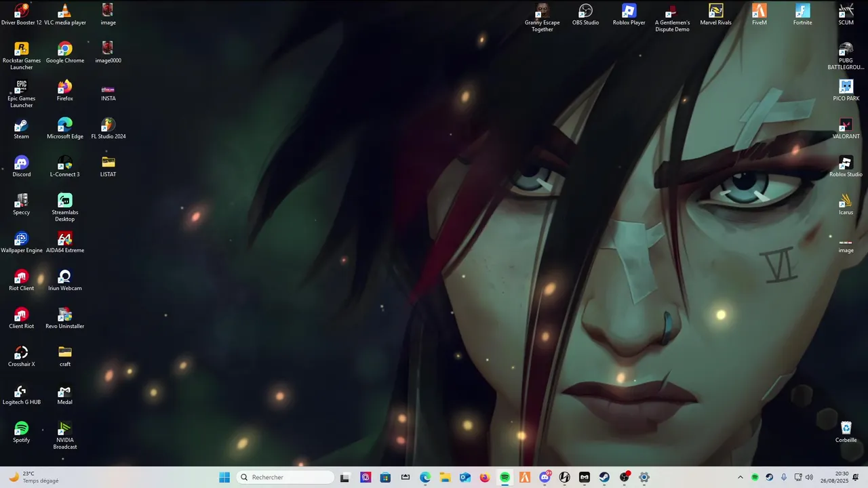The image size is (868, 488).
Task: Open Crosshair X desktop shortcut
Action: pyautogui.click(x=22, y=356)
